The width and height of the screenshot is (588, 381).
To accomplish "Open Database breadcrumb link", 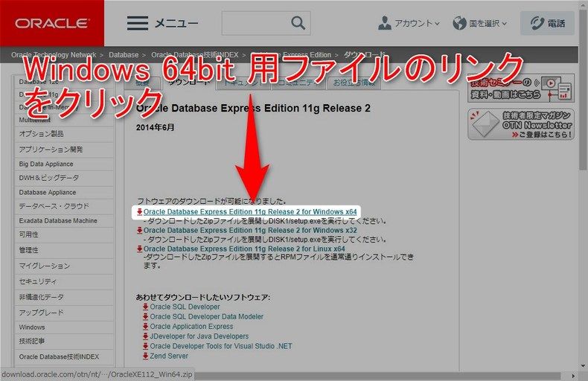I will (124, 55).
